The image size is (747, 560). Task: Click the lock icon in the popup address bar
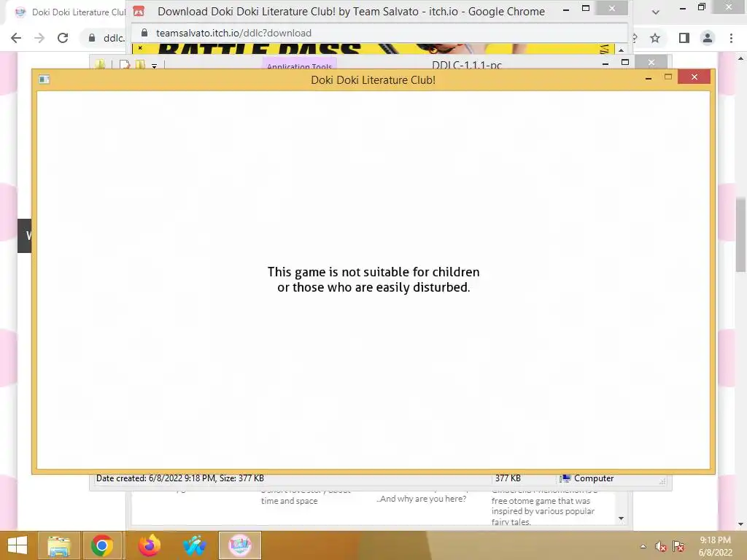tap(144, 32)
